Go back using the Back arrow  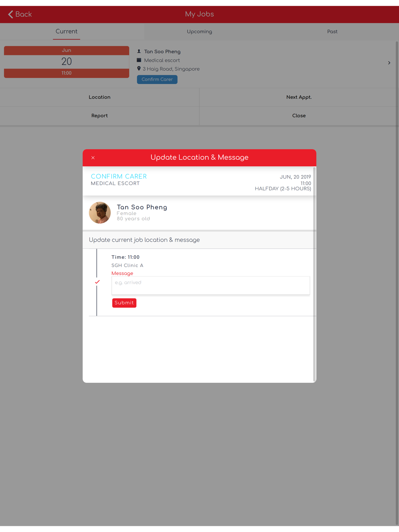pos(20,14)
